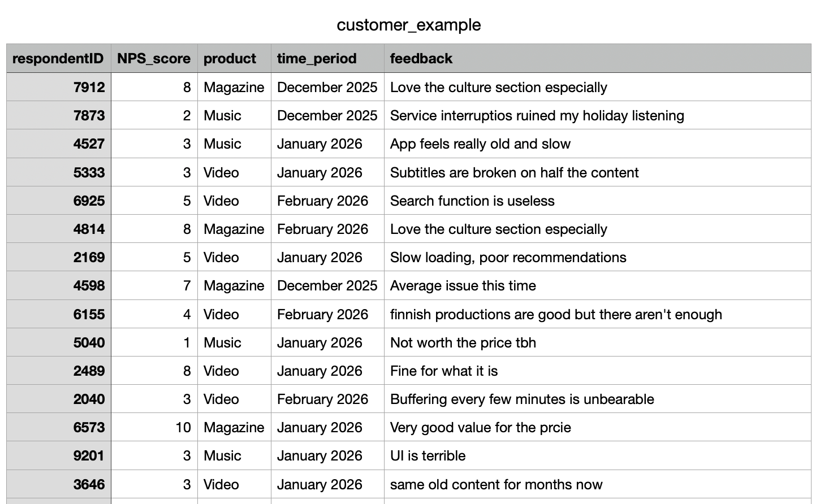Click the NPS score 10 cell
Image resolution: width=820 pixels, height=504 pixels.
[x=183, y=428]
